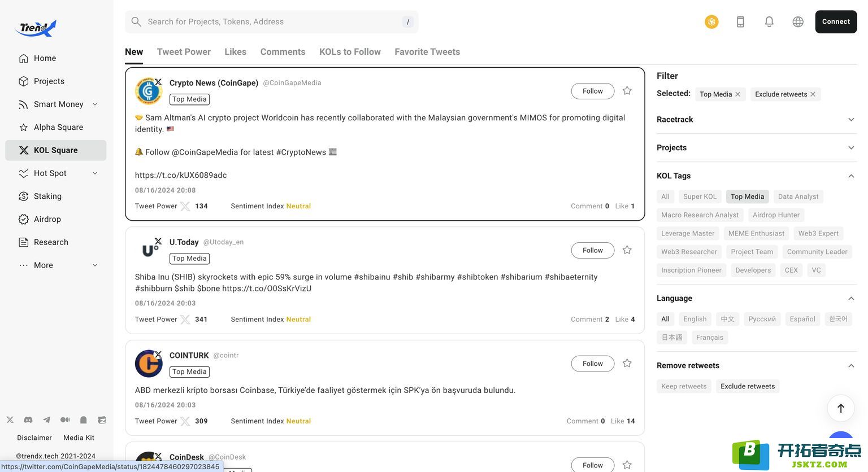Viewport: 868px width, 472px height.
Task: Open the Media Kit link
Action: coord(79,438)
